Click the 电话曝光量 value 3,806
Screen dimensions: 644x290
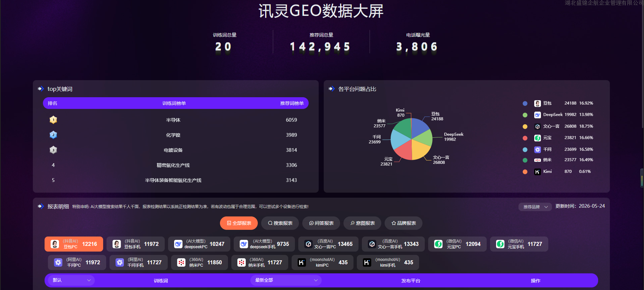417,47
